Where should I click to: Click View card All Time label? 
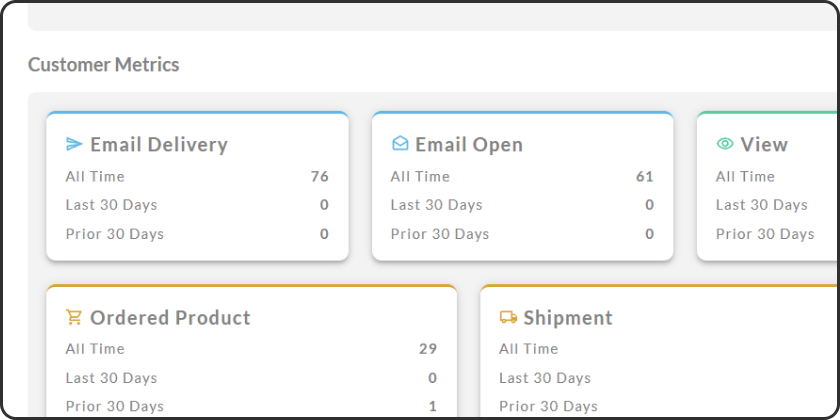click(x=745, y=177)
